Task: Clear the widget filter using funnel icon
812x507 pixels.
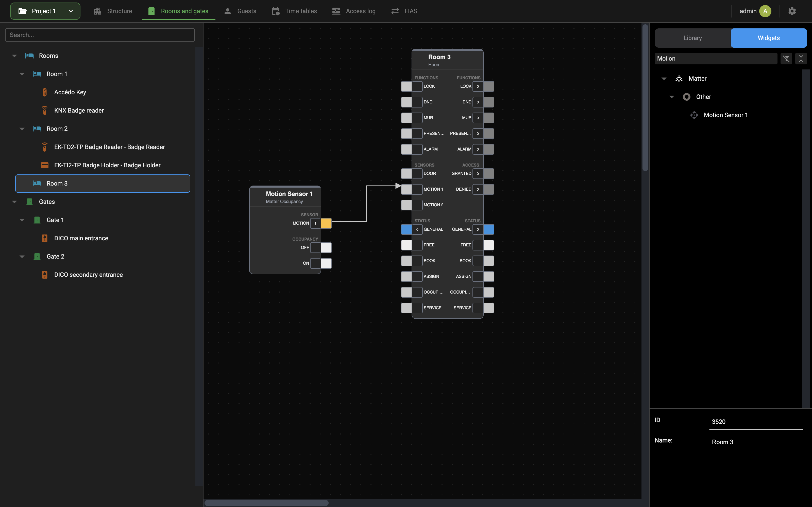Action: pos(786,59)
